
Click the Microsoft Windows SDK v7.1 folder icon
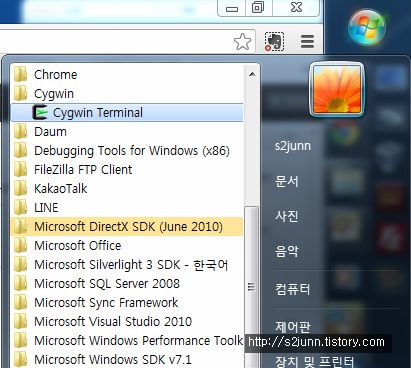pyautogui.click(x=21, y=359)
